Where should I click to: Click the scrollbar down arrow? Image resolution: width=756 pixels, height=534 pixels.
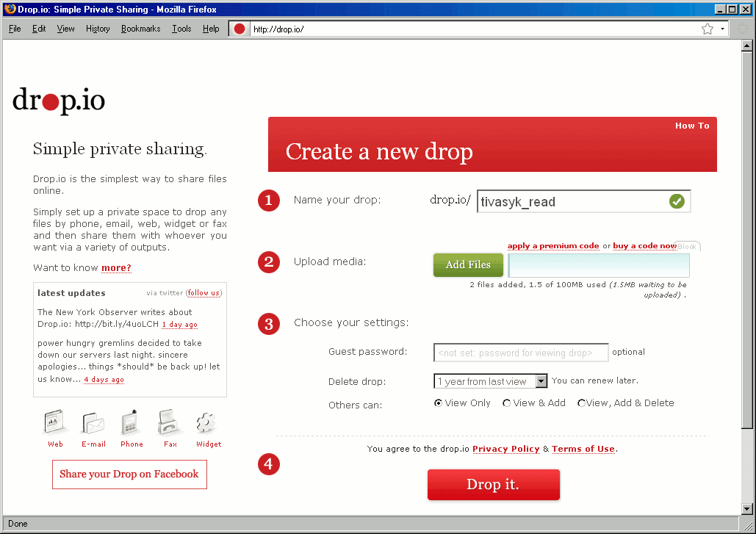pyautogui.click(x=747, y=508)
